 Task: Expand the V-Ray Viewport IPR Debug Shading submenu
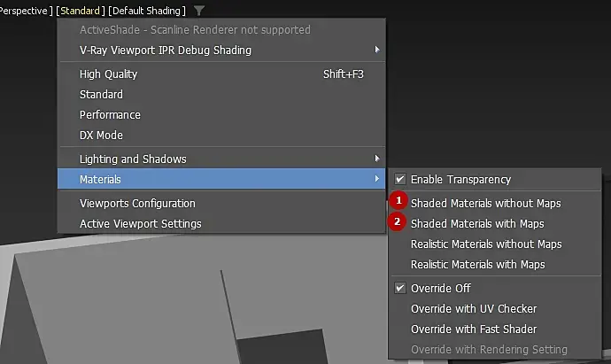point(378,50)
